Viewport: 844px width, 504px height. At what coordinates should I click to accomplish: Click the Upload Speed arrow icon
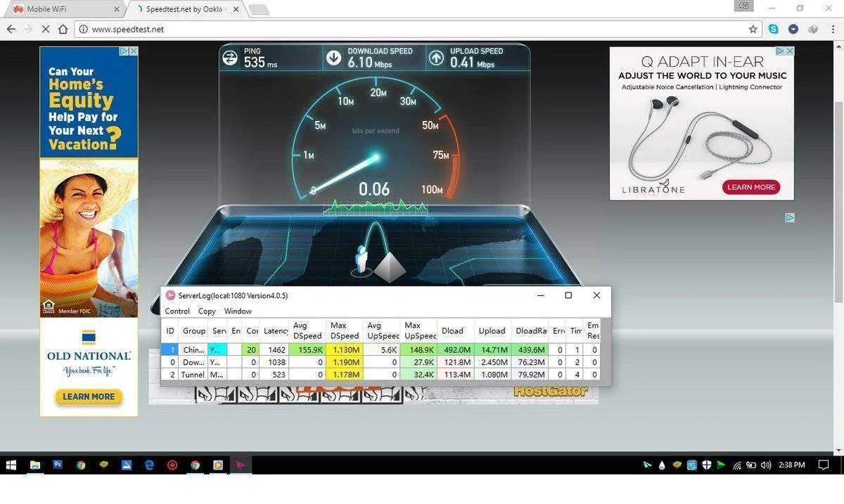tap(437, 58)
